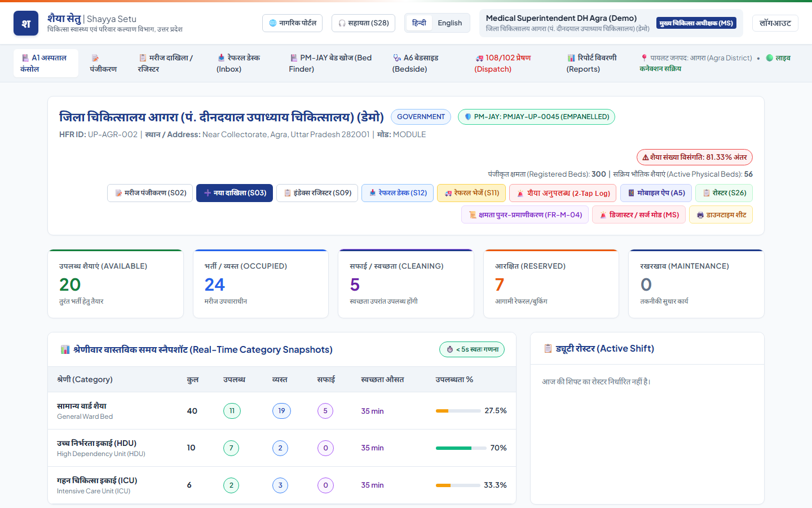The image size is (812, 508).
Task: Open रेफरल डेस्क (S12) button
Action: click(x=398, y=193)
